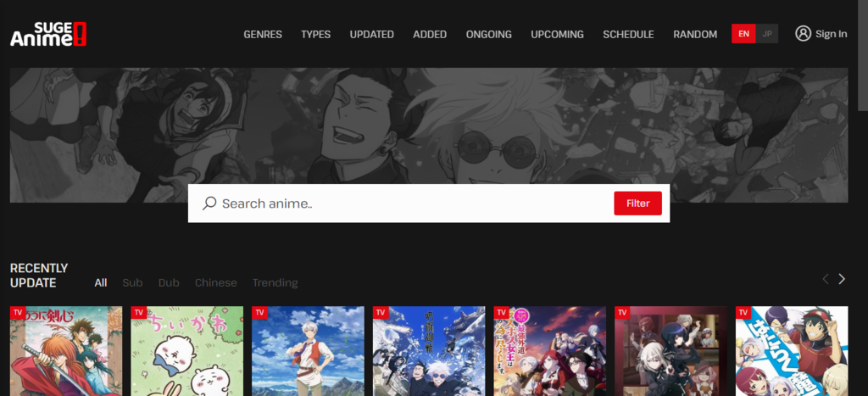Viewport: 868px width, 396px height.
Task: Switch language to JP
Action: pyautogui.click(x=766, y=34)
